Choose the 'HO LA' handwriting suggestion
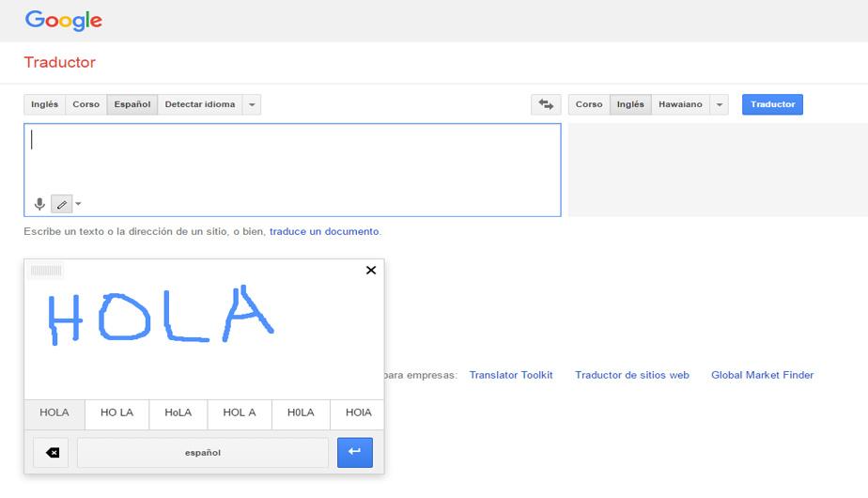 pyautogui.click(x=116, y=412)
